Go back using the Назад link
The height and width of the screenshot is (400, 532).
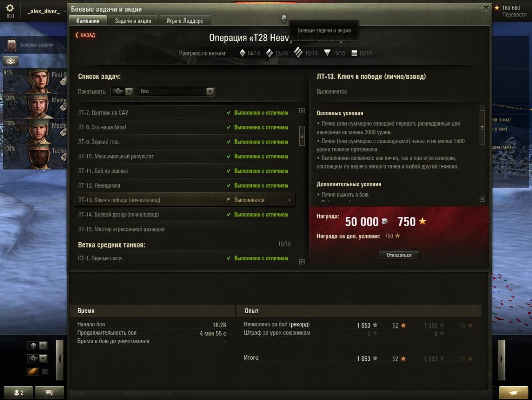(85, 35)
